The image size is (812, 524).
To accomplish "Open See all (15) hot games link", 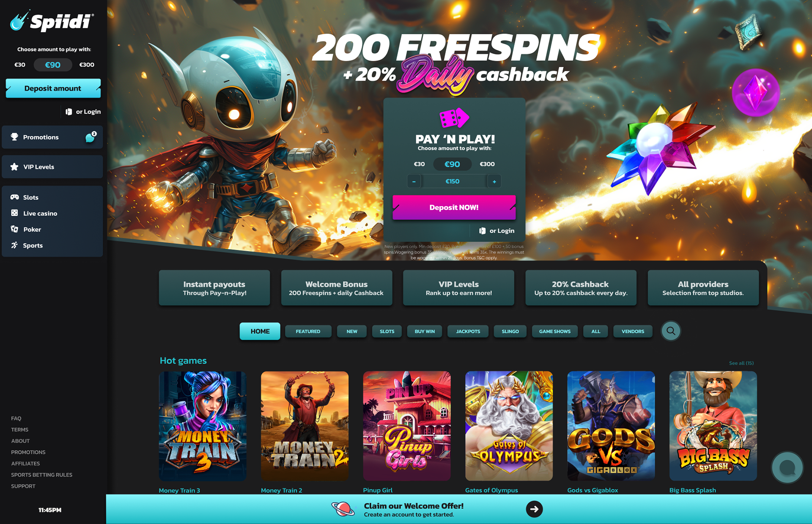I will (x=741, y=363).
